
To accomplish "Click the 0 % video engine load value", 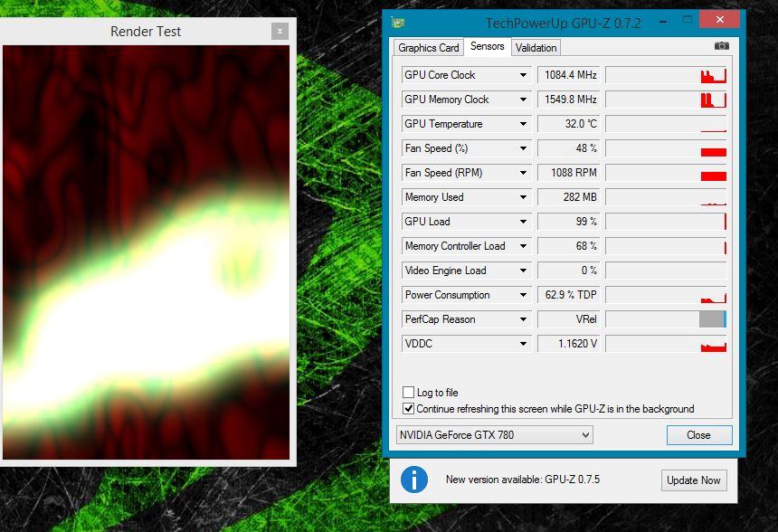I will (x=569, y=271).
